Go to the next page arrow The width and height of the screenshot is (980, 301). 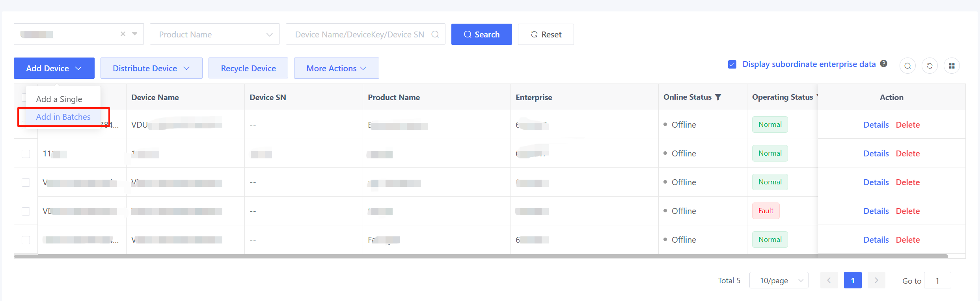[x=876, y=280]
